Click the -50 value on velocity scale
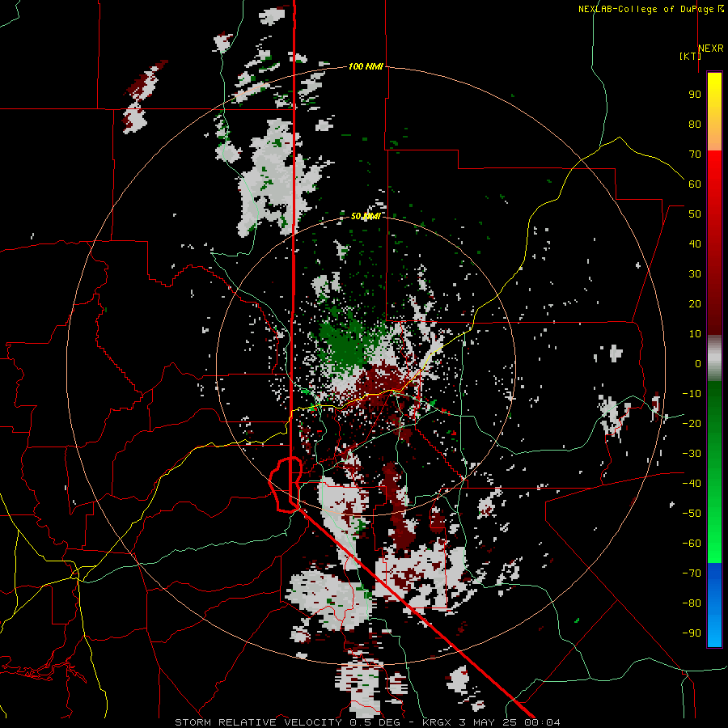This screenshot has height=728, width=728. coord(692,514)
